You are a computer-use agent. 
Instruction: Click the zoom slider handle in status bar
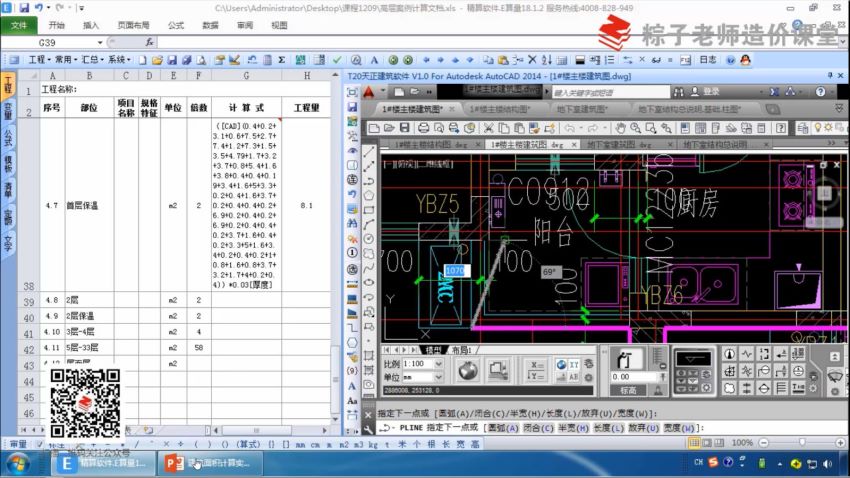coord(802,443)
